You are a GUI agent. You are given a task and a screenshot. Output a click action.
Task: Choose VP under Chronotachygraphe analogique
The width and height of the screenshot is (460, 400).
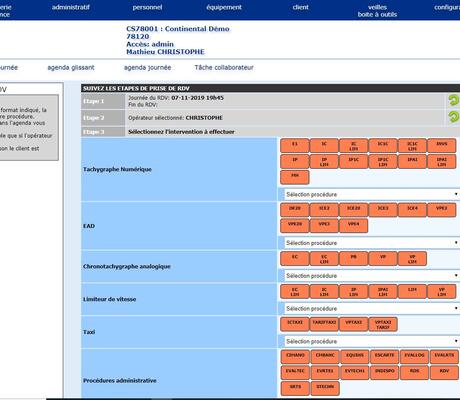pyautogui.click(x=383, y=259)
